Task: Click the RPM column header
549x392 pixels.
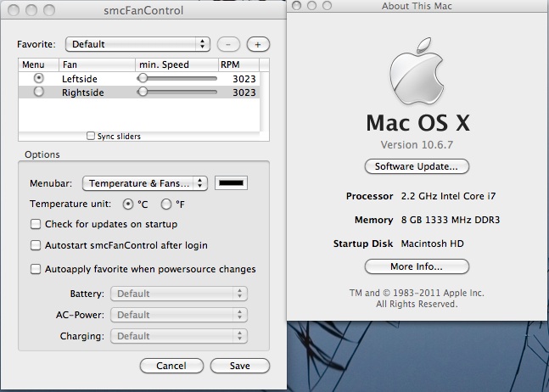Action: 238,64
